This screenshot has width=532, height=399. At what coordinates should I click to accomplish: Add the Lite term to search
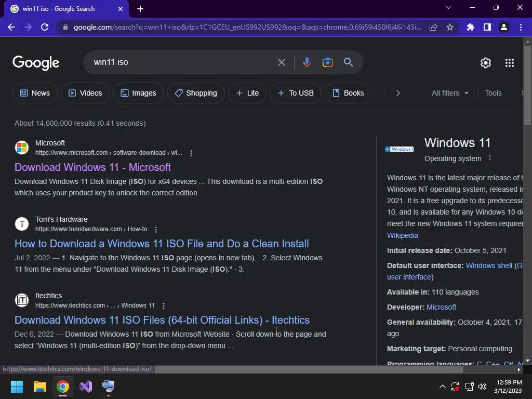click(x=247, y=93)
